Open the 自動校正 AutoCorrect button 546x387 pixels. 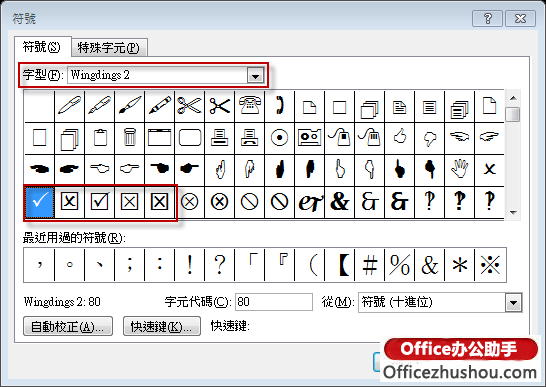68,326
